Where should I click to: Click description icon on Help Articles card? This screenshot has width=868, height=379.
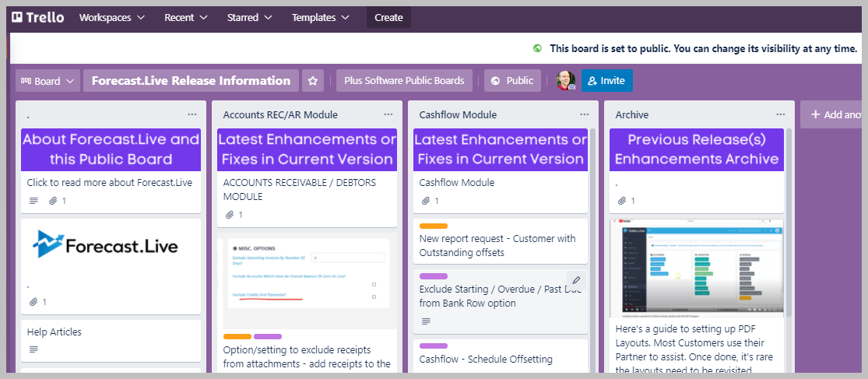(x=33, y=349)
